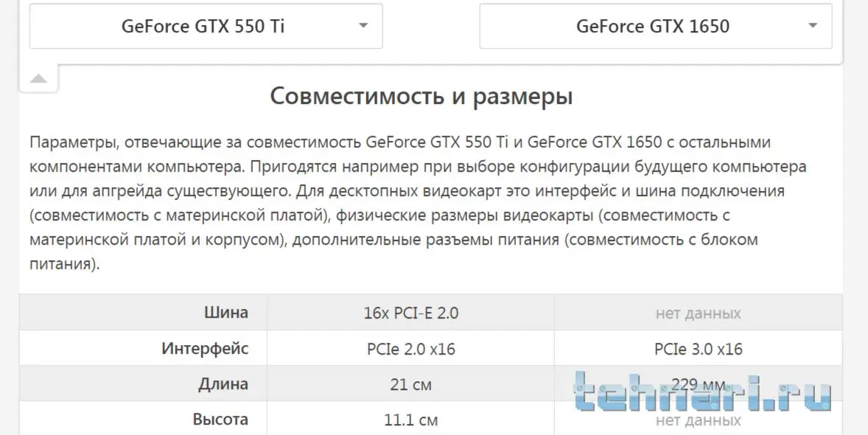The width and height of the screenshot is (868, 435).
Task: Click the '21 см' length value
Action: [411, 384]
